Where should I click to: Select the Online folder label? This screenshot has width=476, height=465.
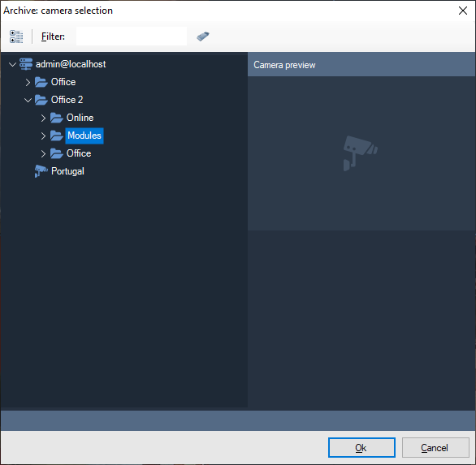[80, 118]
